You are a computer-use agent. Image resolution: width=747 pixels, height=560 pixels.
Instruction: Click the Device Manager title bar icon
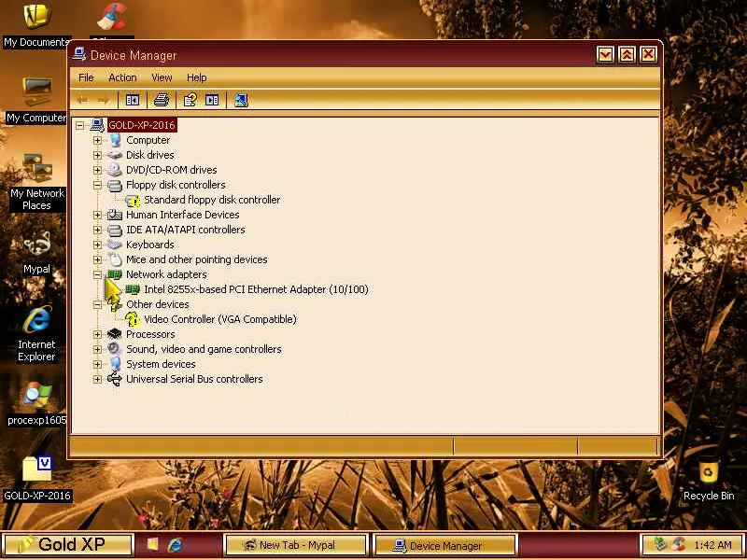pyautogui.click(x=79, y=55)
